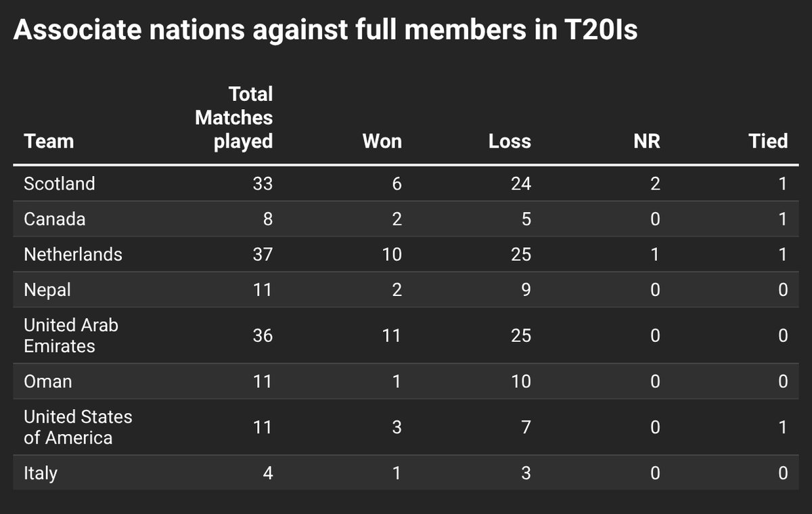Click Scotland's total matches value 33
Image resolution: width=812 pixels, height=514 pixels.
[x=262, y=184]
